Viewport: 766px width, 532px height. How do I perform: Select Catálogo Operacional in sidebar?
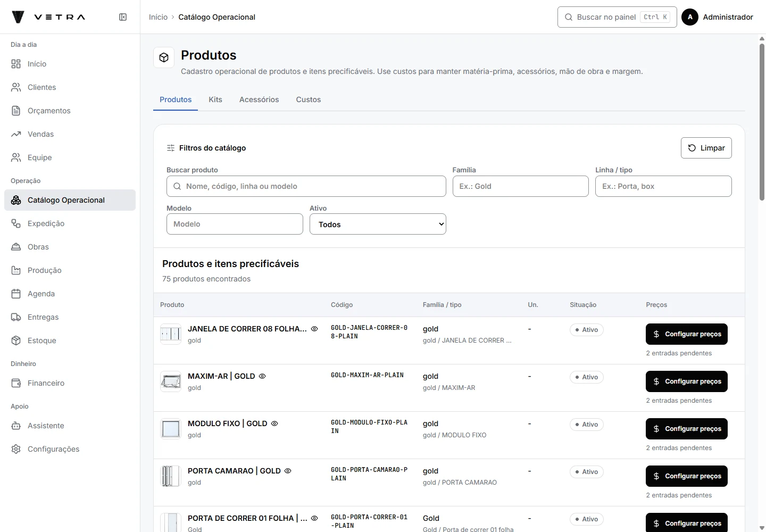click(x=70, y=200)
